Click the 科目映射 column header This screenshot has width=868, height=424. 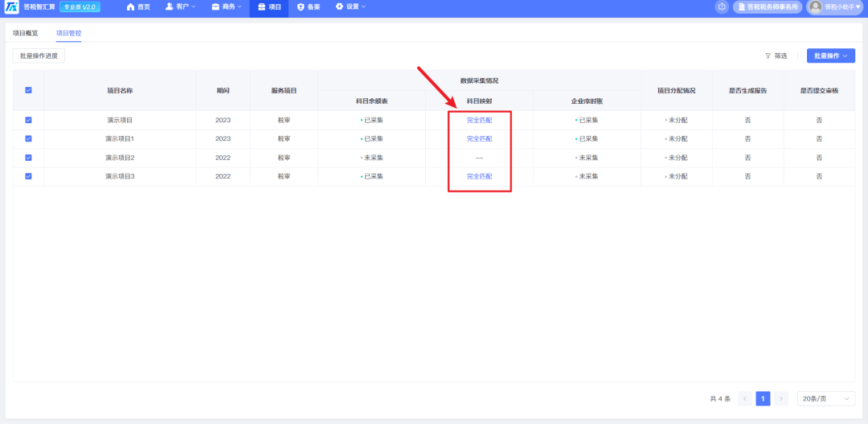click(479, 101)
